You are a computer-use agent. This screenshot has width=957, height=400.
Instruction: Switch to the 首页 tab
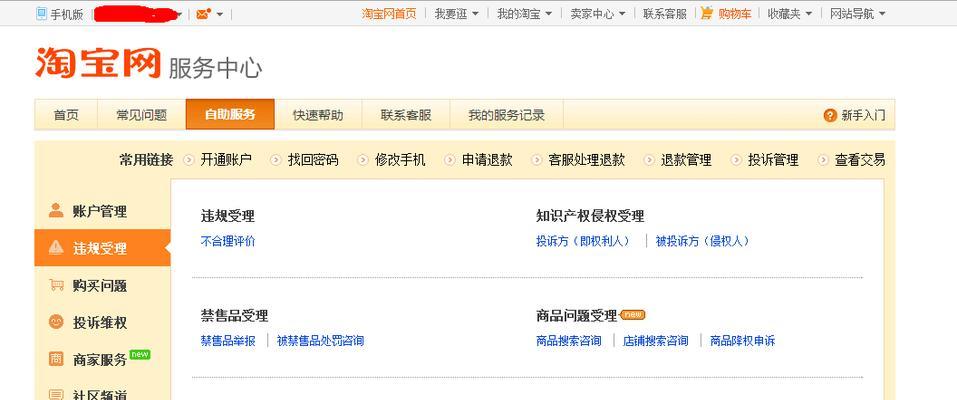(x=66, y=115)
